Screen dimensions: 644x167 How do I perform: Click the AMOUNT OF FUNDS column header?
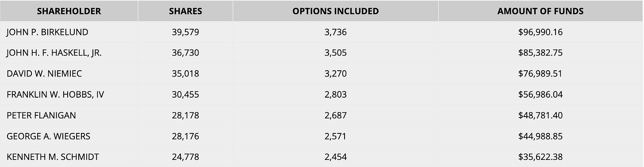[x=540, y=11]
